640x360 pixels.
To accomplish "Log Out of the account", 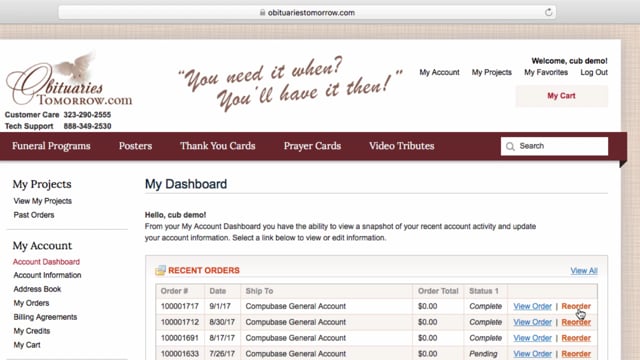I will (594, 72).
